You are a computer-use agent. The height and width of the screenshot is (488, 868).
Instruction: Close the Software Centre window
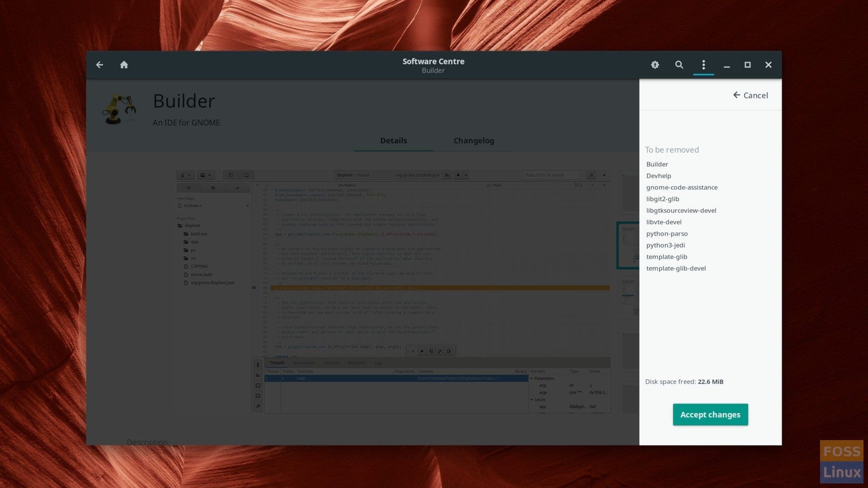(x=768, y=65)
